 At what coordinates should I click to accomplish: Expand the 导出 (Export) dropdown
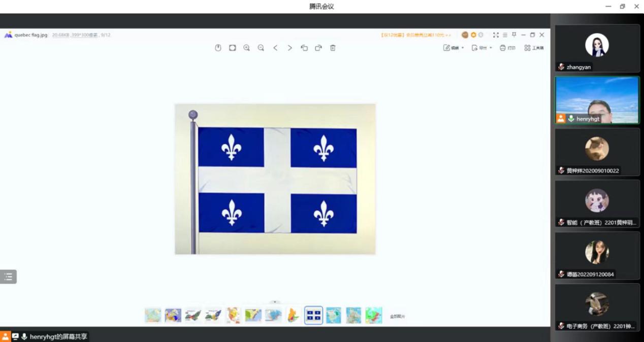pos(481,48)
